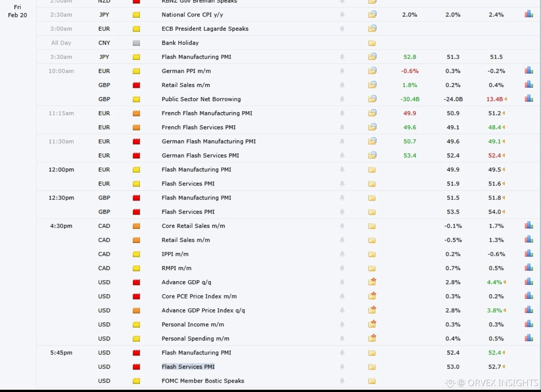Click the CNY currency label

coord(104,43)
